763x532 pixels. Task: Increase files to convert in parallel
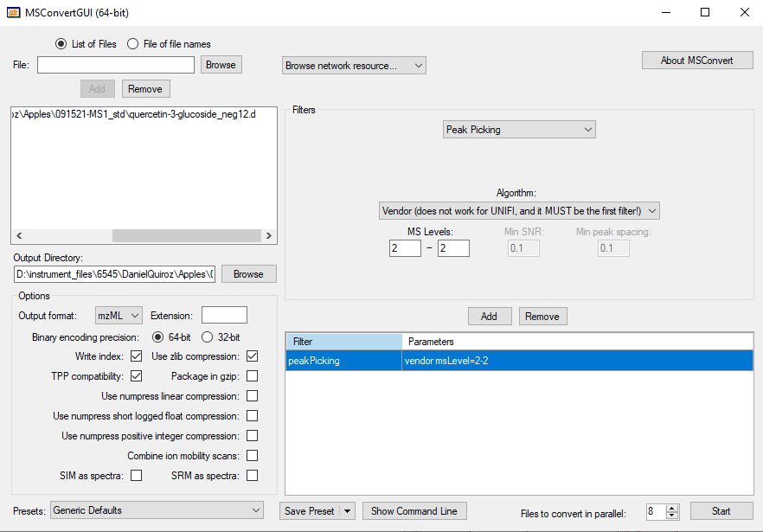672,508
